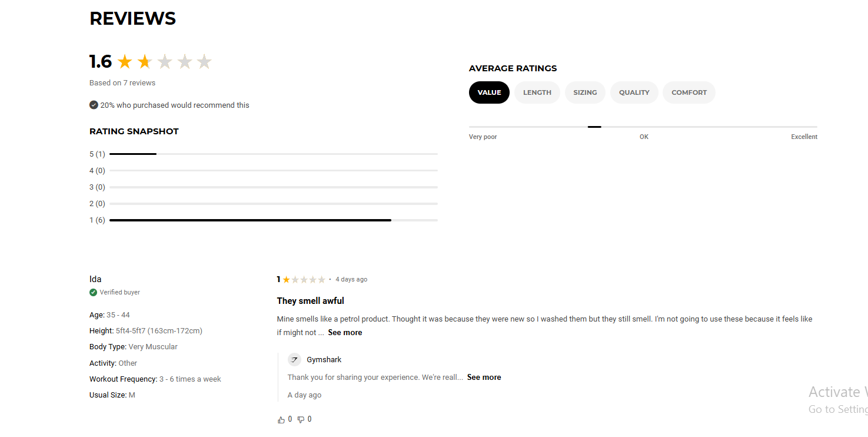Switch to the QUALITY ratings pill

click(x=634, y=92)
